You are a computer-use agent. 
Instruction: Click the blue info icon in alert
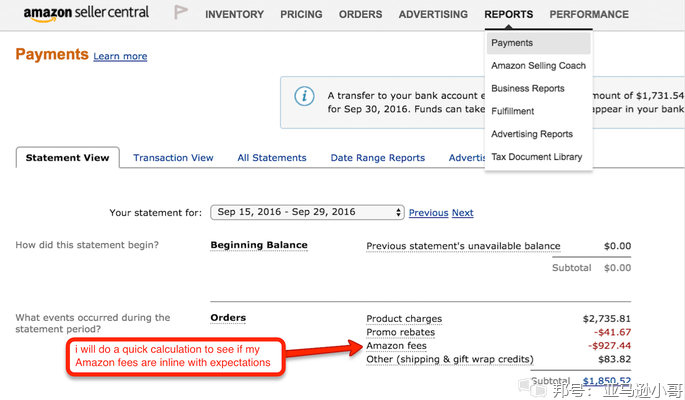pyautogui.click(x=304, y=97)
